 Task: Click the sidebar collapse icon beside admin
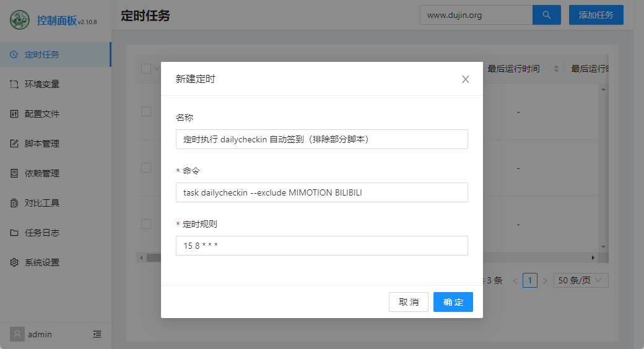[x=97, y=334]
